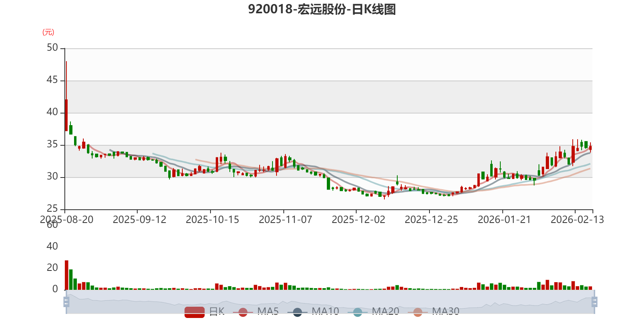Click the 2025-10-15 axis date
The height and width of the screenshot is (322, 644).
pos(212,219)
